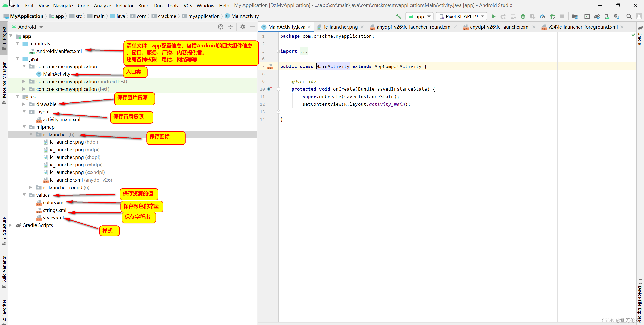Select AndroidManifest.xml in project tree
644x325 pixels.
tap(55, 51)
